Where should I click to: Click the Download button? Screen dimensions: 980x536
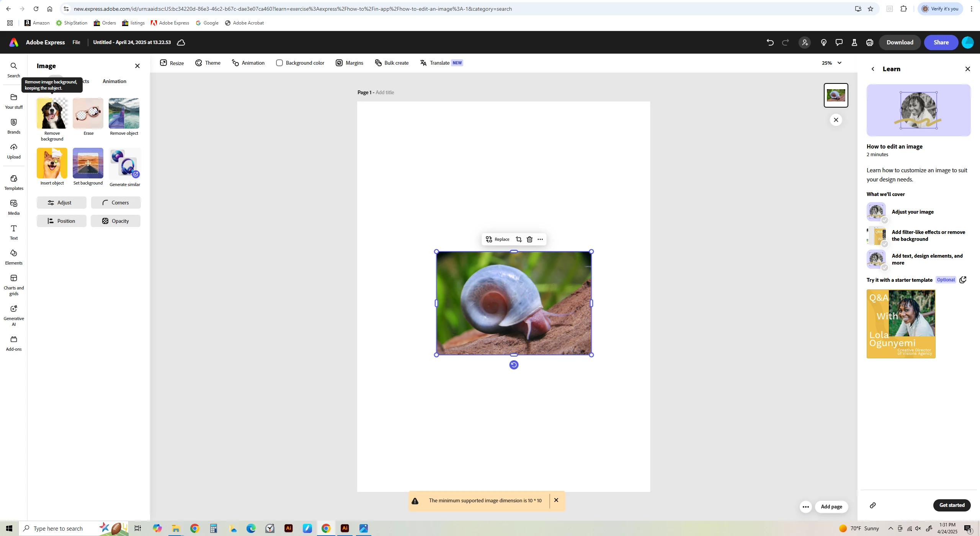900,42
